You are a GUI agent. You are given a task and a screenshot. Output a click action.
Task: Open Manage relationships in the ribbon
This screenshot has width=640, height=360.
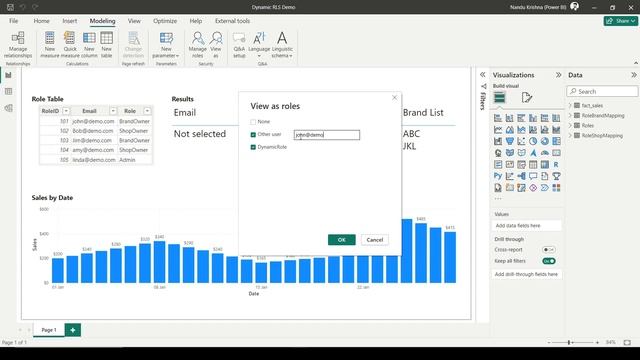(18, 45)
